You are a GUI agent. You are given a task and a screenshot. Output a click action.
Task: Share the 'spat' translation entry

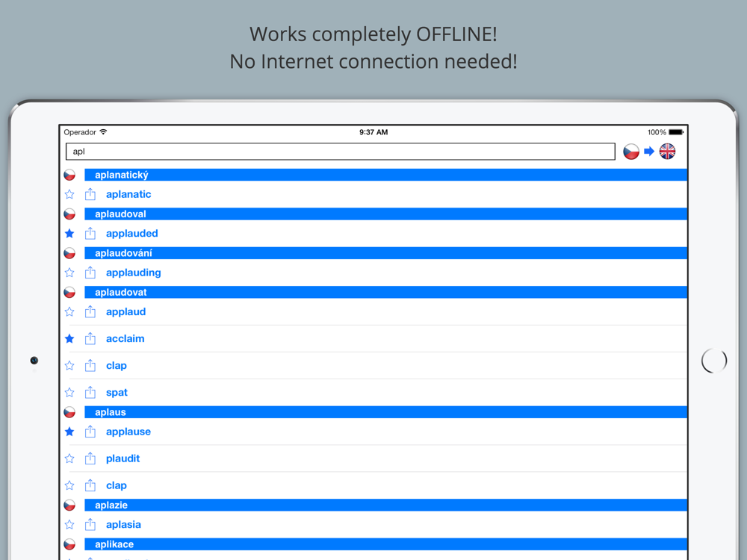(90, 393)
